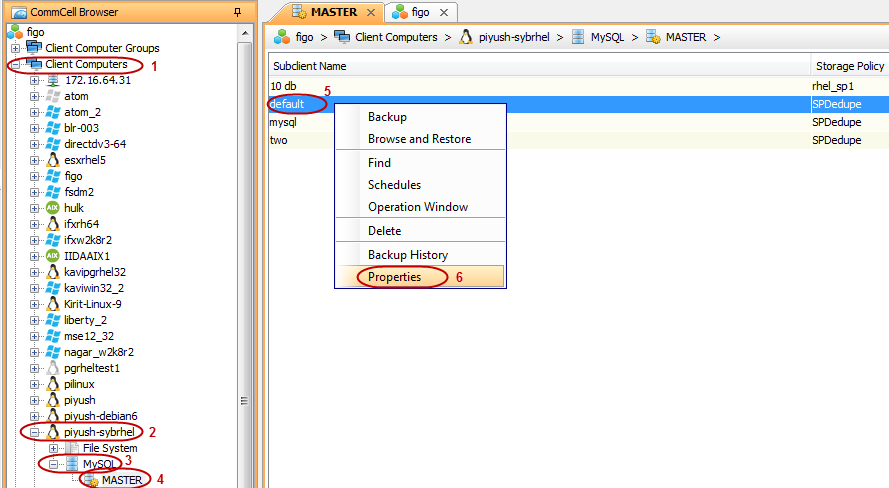Image resolution: width=889 pixels, height=488 pixels.
Task: Click the pin icon on CommCell Browser
Action: (x=236, y=12)
